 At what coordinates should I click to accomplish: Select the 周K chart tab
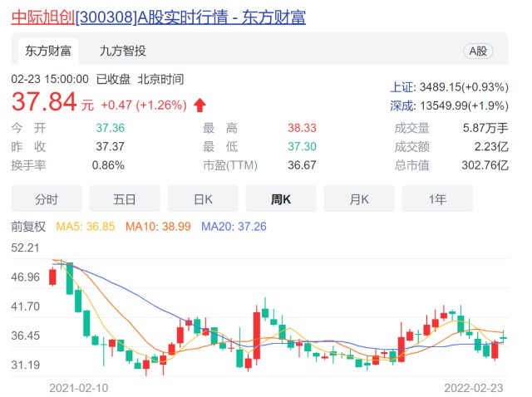(x=281, y=199)
